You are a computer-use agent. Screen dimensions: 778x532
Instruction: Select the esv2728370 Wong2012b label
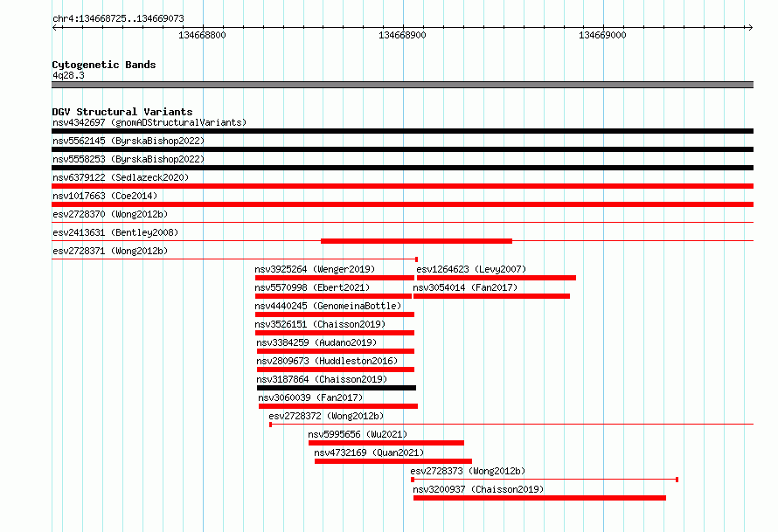tap(110, 214)
